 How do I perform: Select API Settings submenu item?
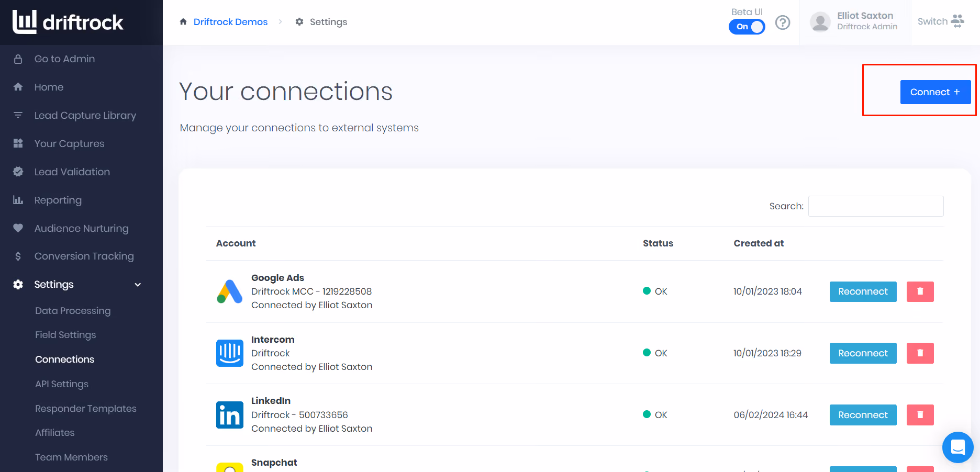click(x=62, y=384)
